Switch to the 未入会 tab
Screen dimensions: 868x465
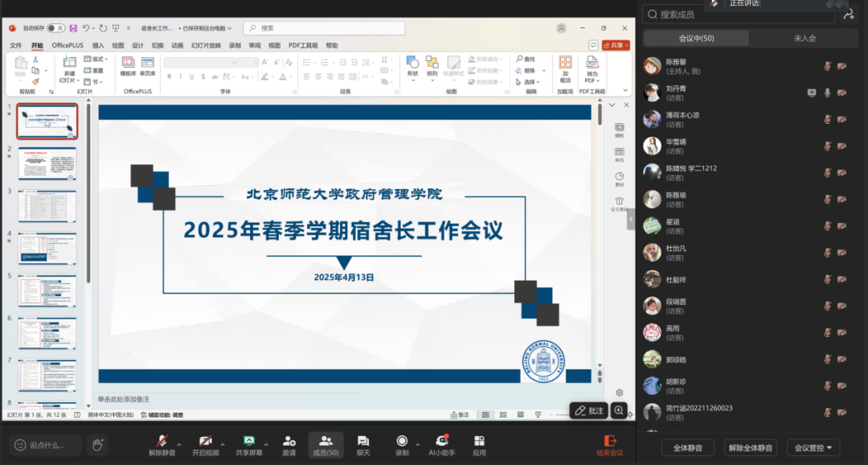coord(805,39)
